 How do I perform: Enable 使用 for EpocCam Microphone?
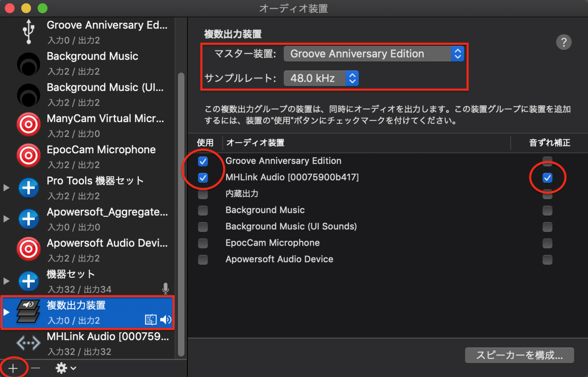203,243
